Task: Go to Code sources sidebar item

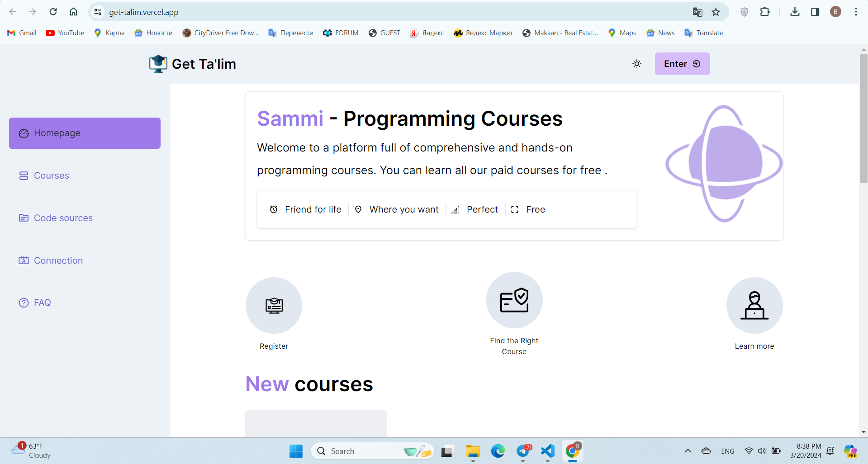Action: (63, 218)
